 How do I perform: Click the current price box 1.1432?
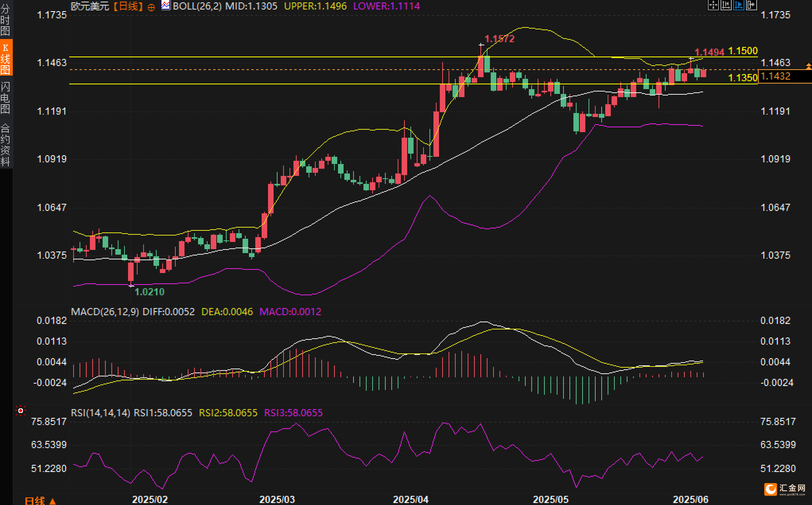785,76
